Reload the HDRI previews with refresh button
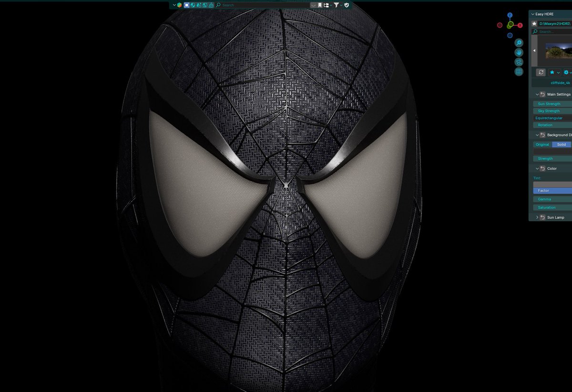 click(x=541, y=72)
